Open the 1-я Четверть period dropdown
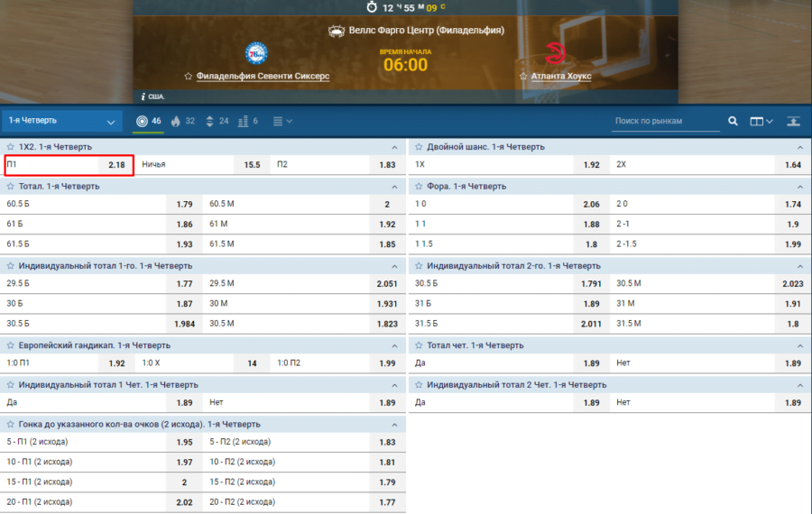The height and width of the screenshot is (514, 812). click(x=61, y=121)
